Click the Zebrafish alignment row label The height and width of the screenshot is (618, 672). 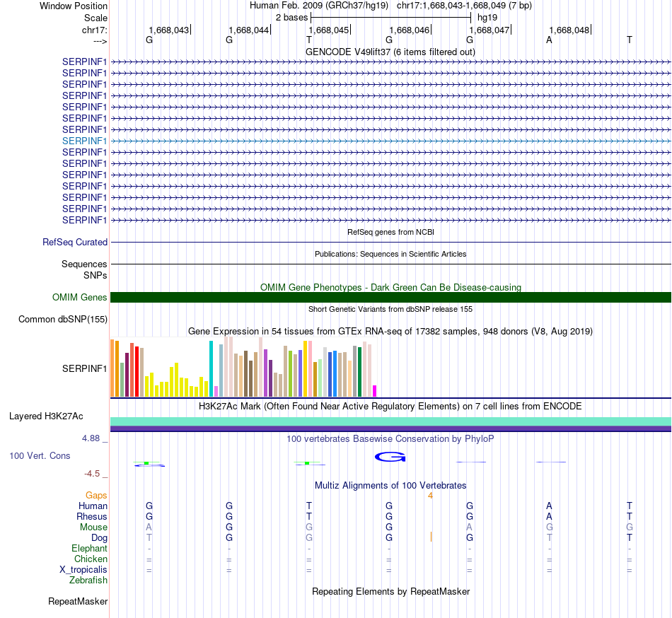88,581
